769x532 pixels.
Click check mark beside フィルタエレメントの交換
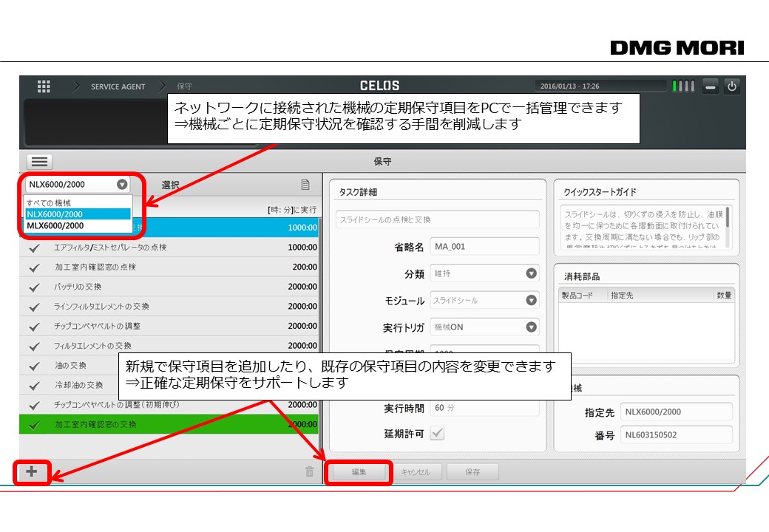pyautogui.click(x=34, y=347)
